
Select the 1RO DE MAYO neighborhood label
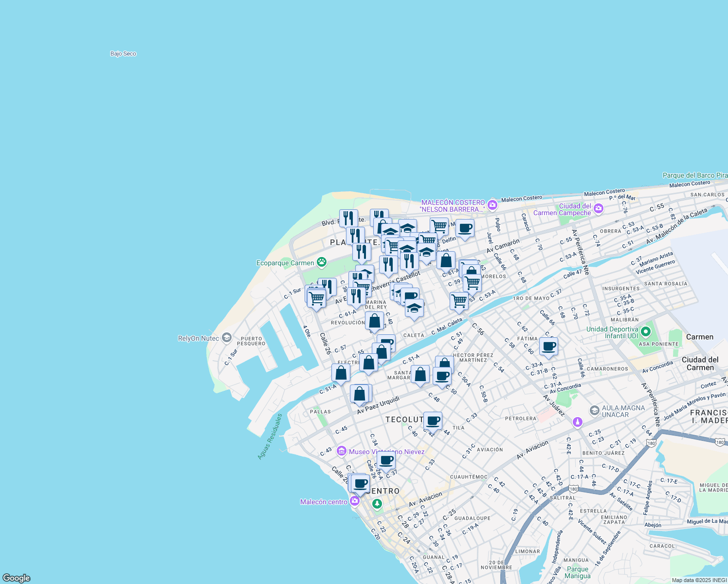531,298
